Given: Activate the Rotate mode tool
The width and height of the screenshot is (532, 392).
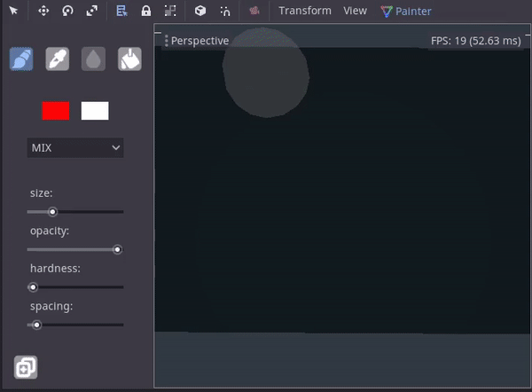Looking at the screenshot, I should click(68, 12).
